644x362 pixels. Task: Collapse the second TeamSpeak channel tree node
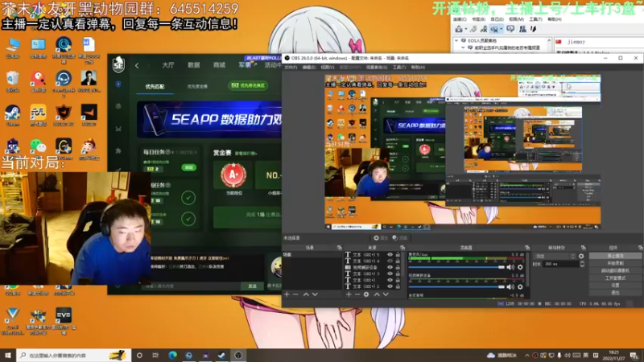[x=464, y=47]
